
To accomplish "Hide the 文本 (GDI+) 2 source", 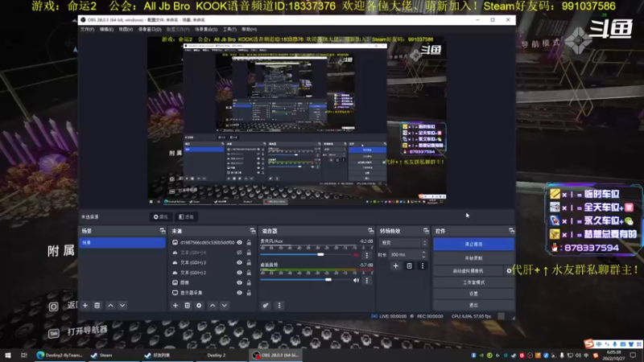I will 239,273.
